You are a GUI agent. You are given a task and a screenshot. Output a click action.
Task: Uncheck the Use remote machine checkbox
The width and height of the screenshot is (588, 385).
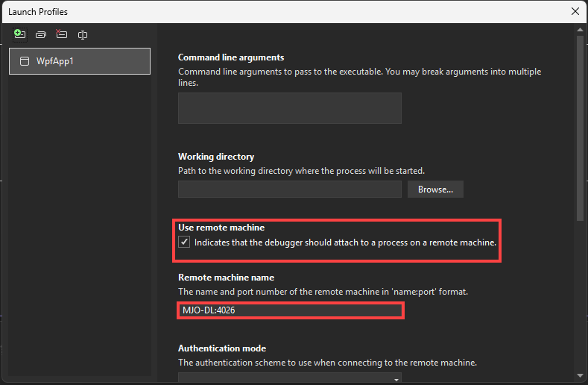(184, 242)
